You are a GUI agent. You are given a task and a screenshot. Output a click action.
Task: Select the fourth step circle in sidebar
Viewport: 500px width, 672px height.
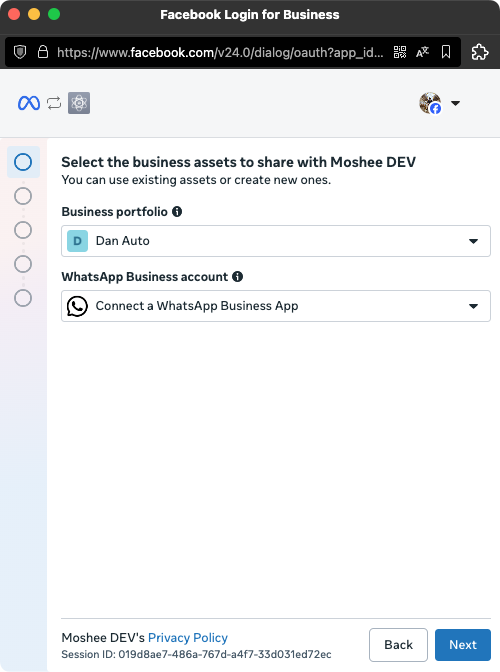(x=23, y=264)
